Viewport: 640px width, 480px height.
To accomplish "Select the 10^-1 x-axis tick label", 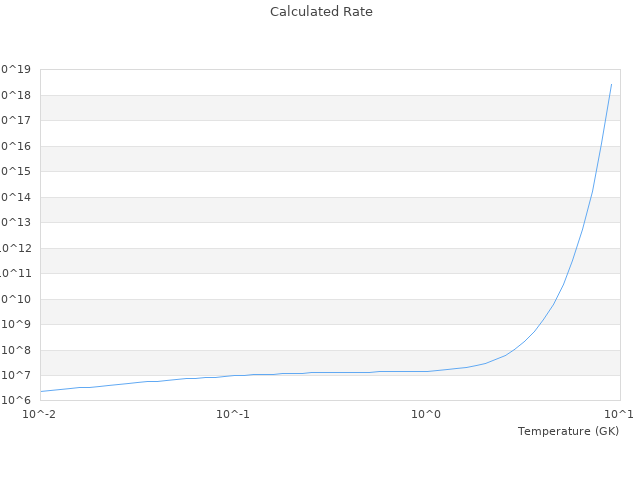I will [x=233, y=414].
